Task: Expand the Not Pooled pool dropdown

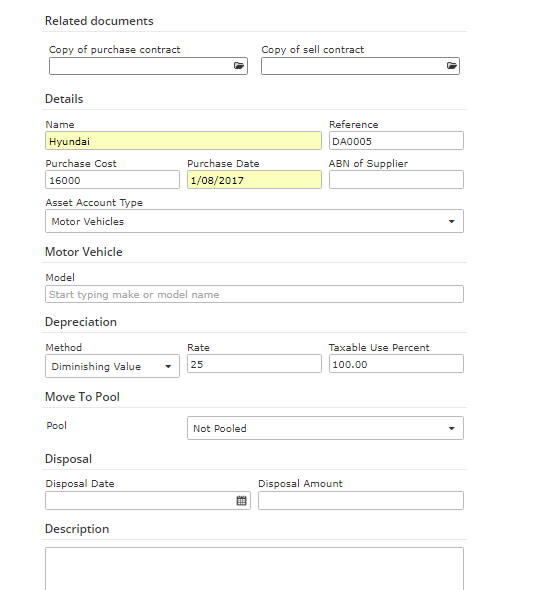Action: coord(451,428)
